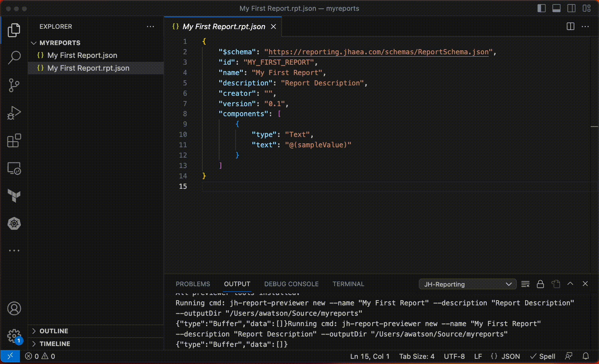The height and width of the screenshot is (364, 599).
Task: Open the Extensions view
Action: tap(14, 140)
